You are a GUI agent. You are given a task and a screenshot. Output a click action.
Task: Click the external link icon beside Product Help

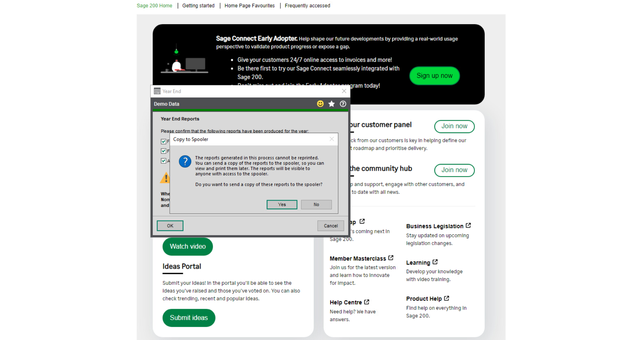446,298
